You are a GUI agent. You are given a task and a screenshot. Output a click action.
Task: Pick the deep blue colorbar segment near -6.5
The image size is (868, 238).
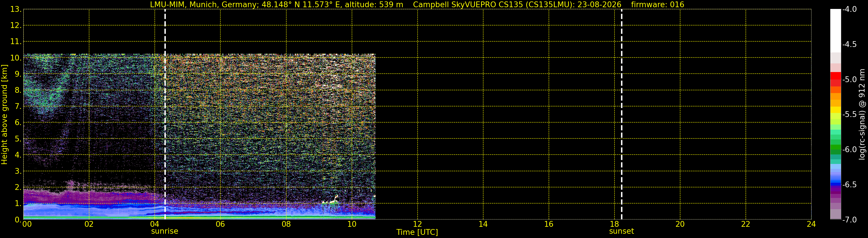pos(835,184)
